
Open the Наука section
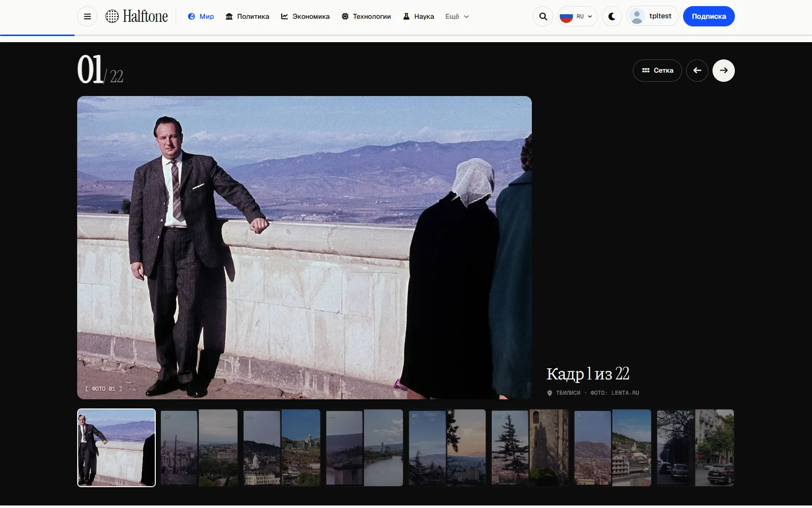(x=419, y=16)
